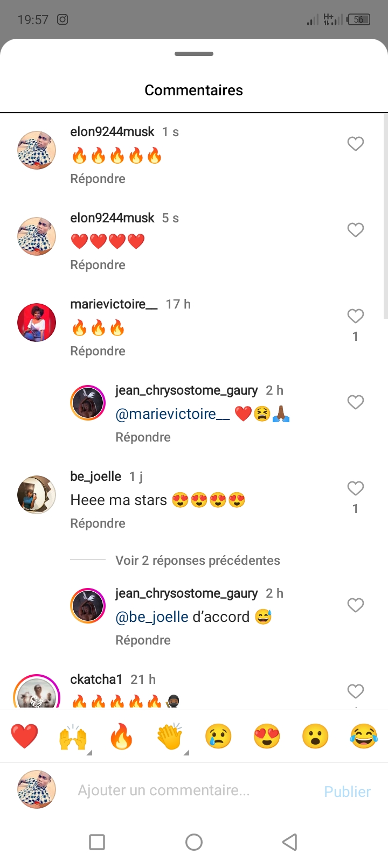Reply to be_joelle's comment
388x868 pixels.
pos(98,523)
